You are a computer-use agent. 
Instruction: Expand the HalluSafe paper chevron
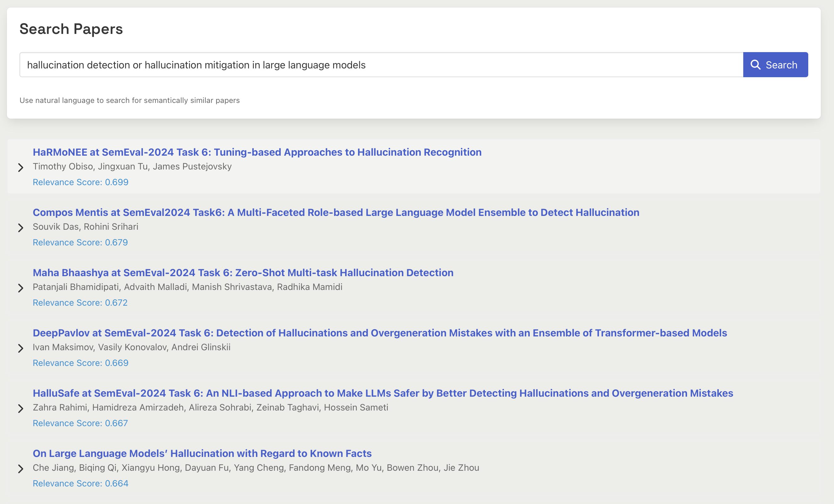pos(21,409)
